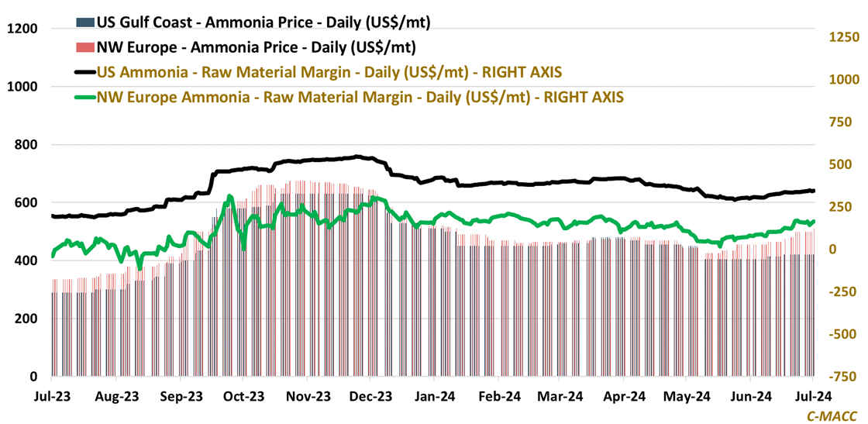Click the black US Ammonia margin legend line
The image size is (868, 424).
pos(84,72)
